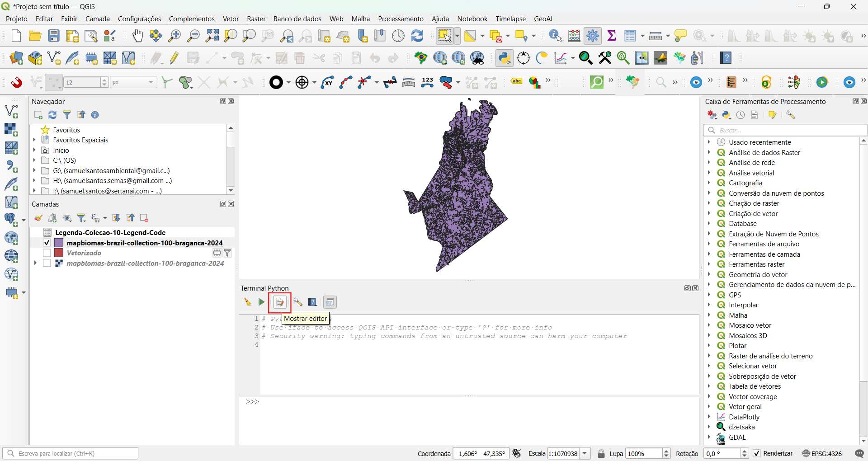
Task: Save the current QGIS project
Action: pos(54,36)
